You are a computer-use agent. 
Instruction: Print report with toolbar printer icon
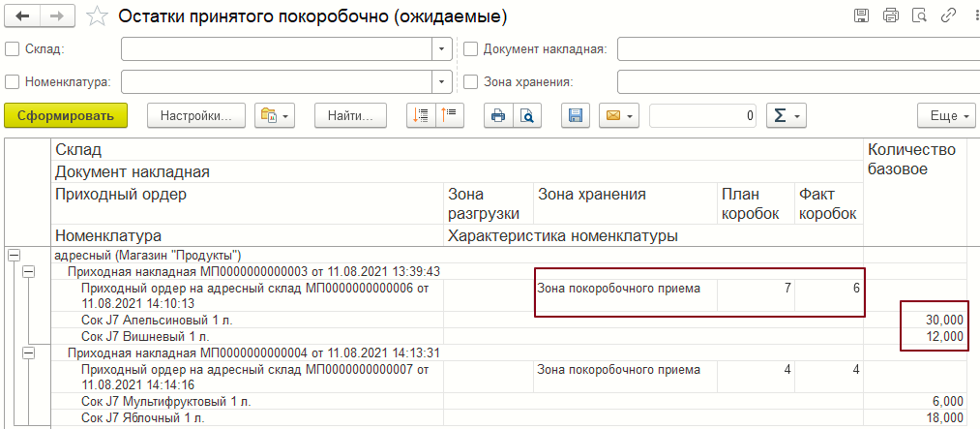point(499,115)
